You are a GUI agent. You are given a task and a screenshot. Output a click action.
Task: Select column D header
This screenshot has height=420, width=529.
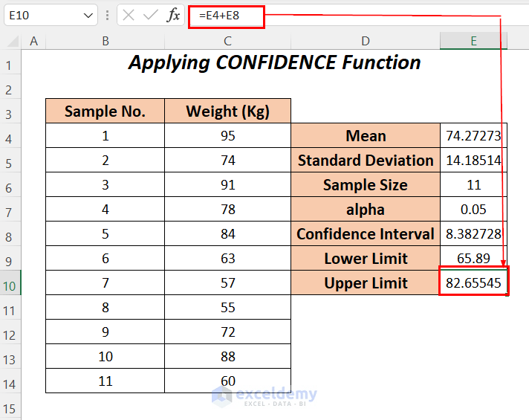[366, 41]
